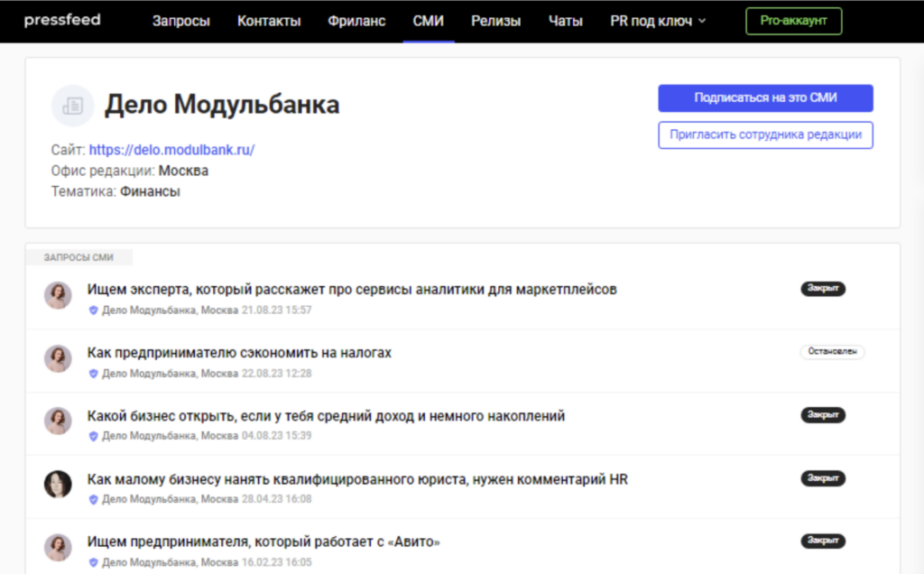924x574 pixels.
Task: Click Пригласить сотрудника редакции button
Action: [x=765, y=134]
